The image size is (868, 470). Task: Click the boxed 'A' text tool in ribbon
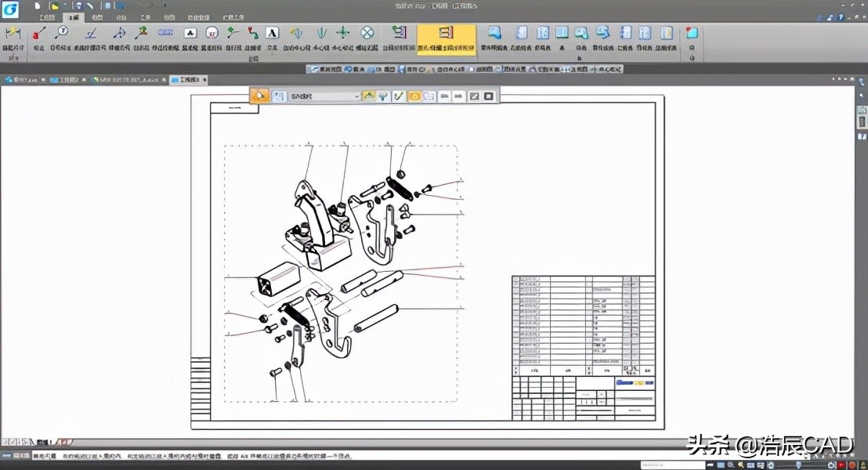tap(272, 33)
